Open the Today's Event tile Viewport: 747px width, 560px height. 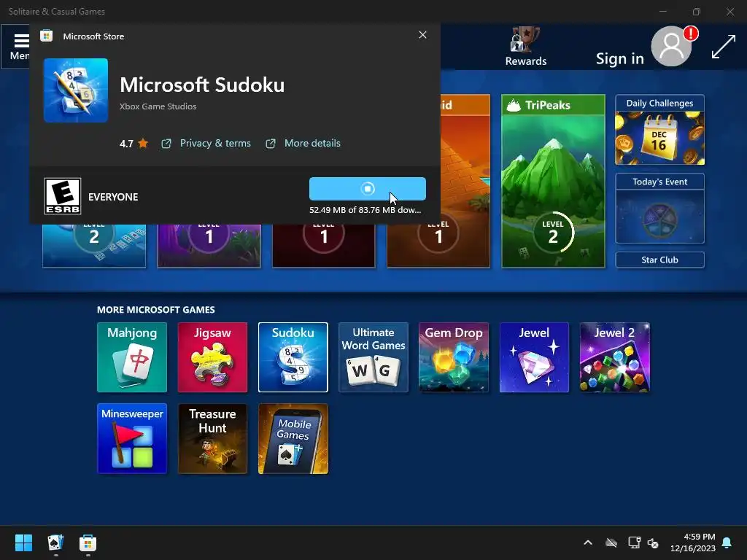tap(659, 209)
